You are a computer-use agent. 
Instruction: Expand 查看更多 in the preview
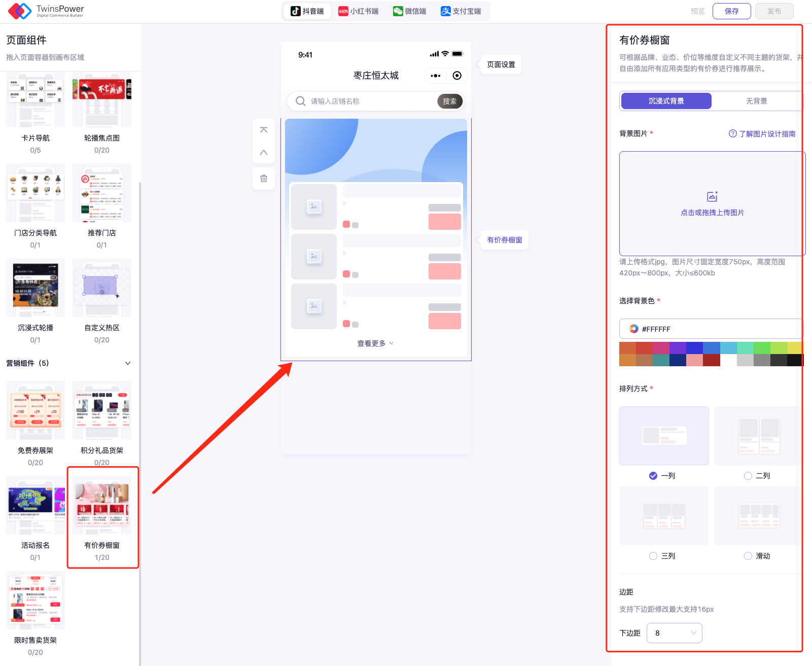coord(375,343)
